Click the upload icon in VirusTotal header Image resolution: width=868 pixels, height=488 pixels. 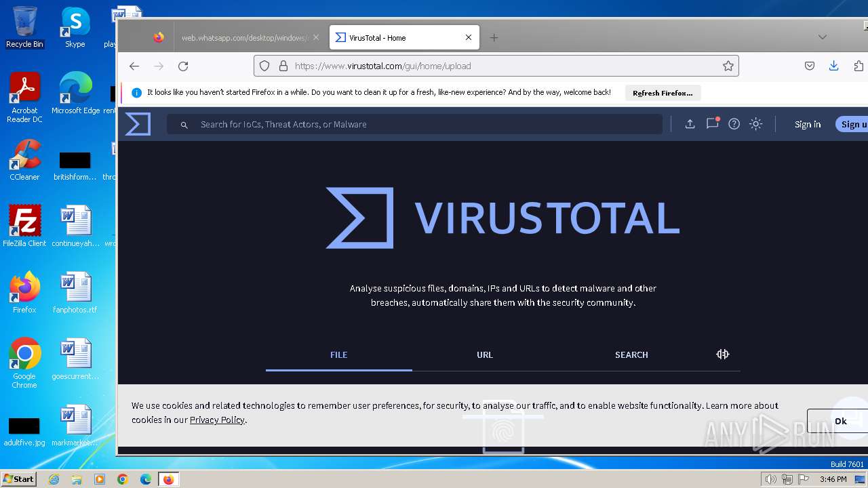690,124
